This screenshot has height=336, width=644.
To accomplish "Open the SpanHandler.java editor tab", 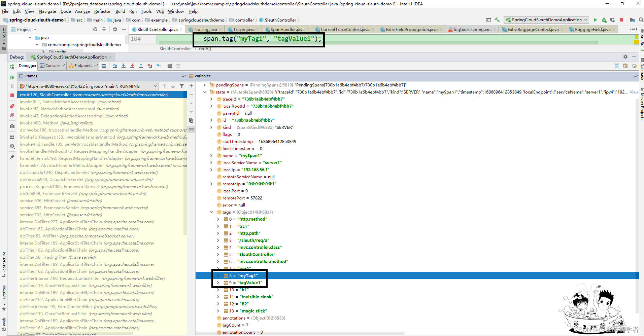I will (x=287, y=29).
